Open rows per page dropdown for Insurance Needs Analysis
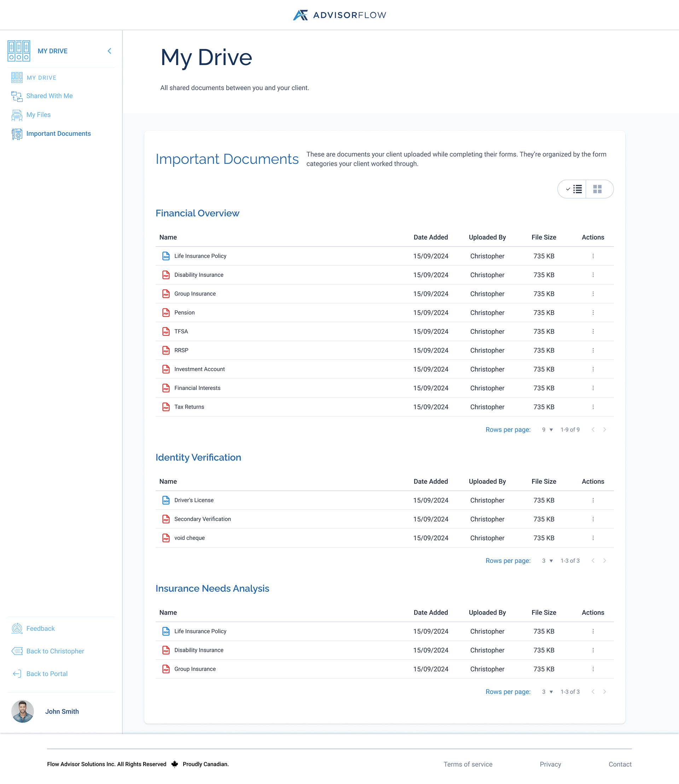The height and width of the screenshot is (784, 679). click(x=547, y=692)
